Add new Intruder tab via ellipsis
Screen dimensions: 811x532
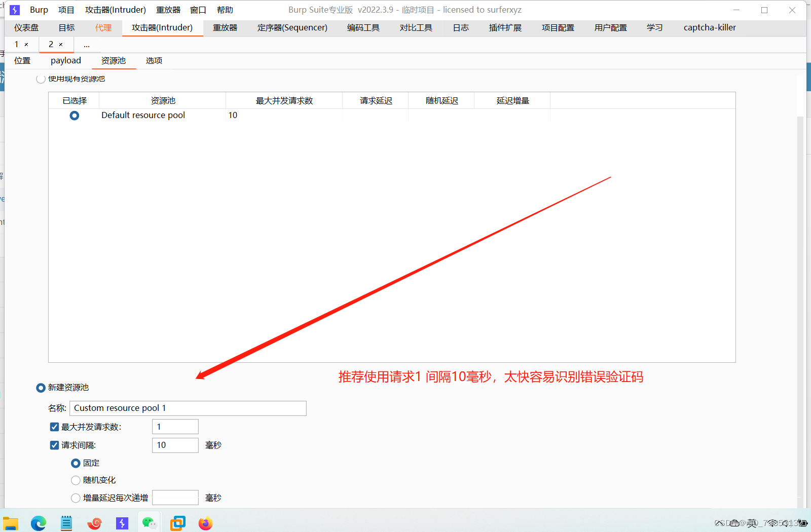87,45
